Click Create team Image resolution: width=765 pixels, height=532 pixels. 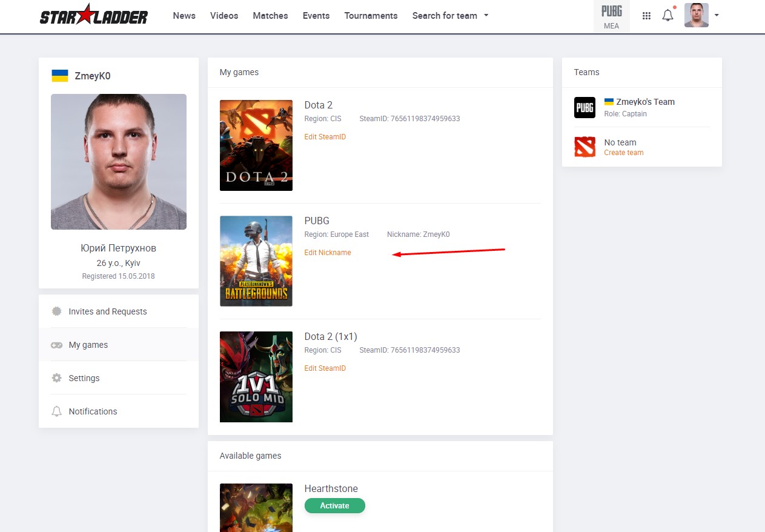coord(624,153)
